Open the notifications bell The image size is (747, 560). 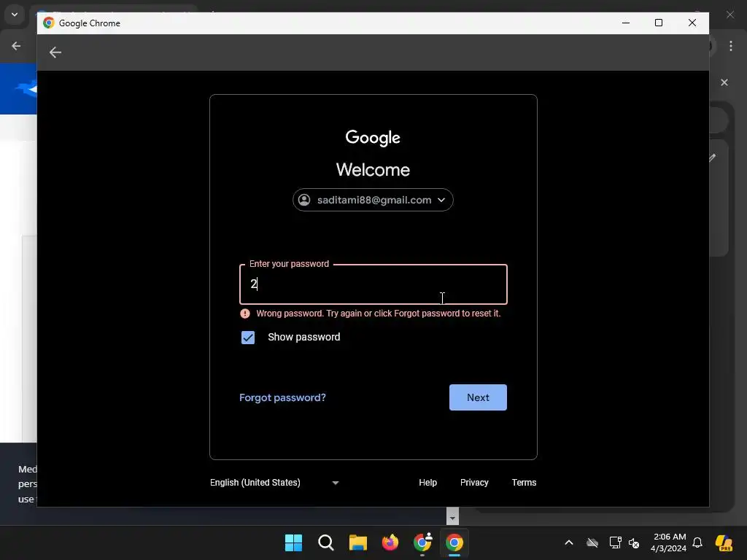coord(697,542)
